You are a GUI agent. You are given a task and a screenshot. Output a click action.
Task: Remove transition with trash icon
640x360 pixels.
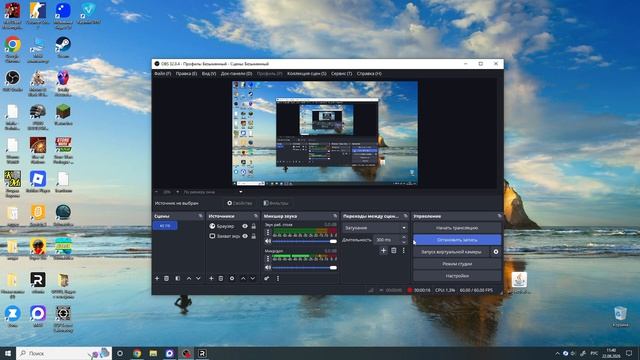point(394,251)
